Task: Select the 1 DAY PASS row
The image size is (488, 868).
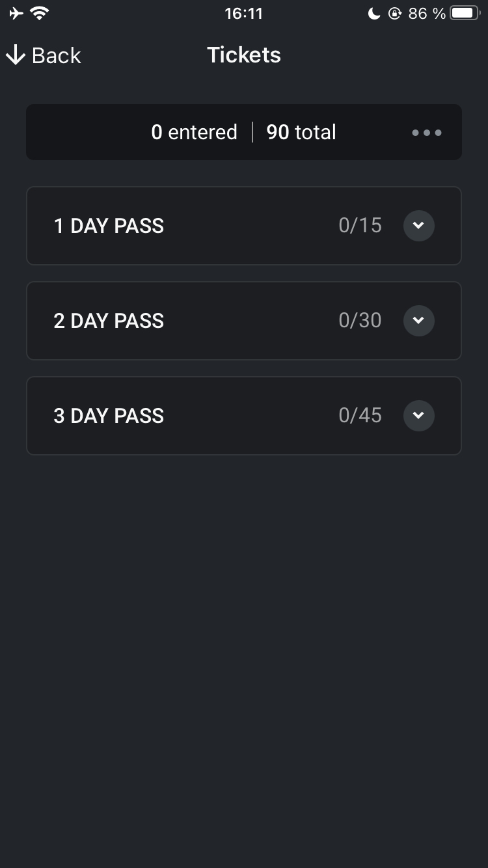Action: [x=244, y=226]
